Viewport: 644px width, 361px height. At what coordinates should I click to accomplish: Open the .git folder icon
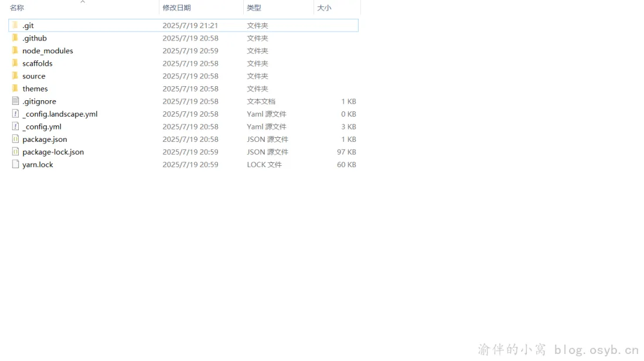pyautogui.click(x=15, y=25)
